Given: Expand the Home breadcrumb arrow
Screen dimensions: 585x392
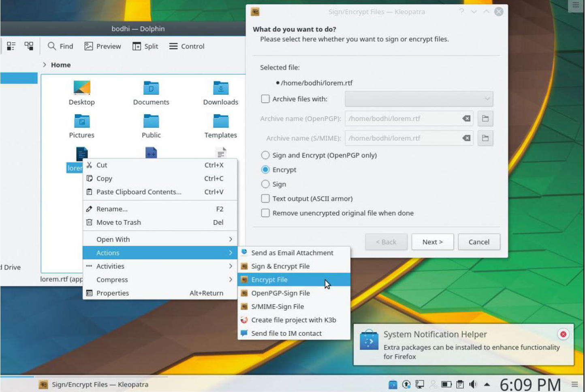Looking at the screenshot, I should [45, 65].
